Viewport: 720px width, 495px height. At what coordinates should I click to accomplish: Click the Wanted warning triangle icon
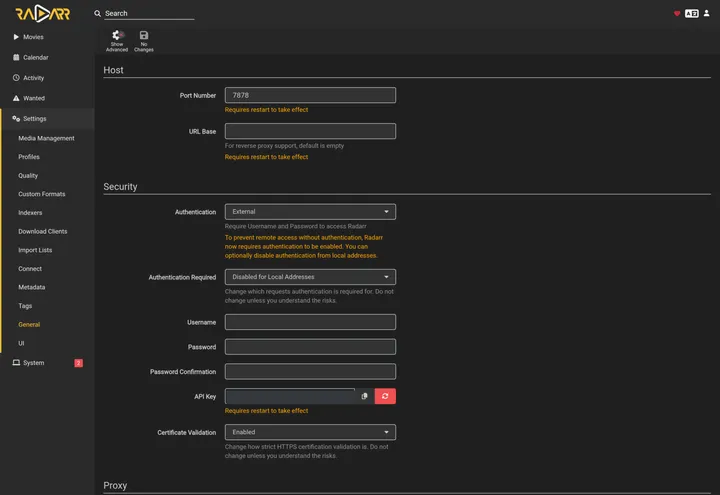tap(16, 98)
